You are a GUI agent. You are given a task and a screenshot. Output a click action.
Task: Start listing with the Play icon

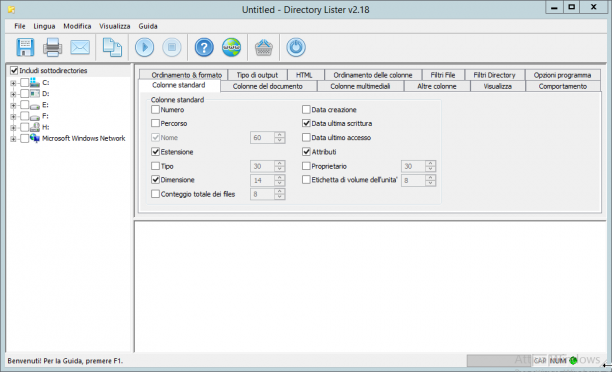pos(144,47)
